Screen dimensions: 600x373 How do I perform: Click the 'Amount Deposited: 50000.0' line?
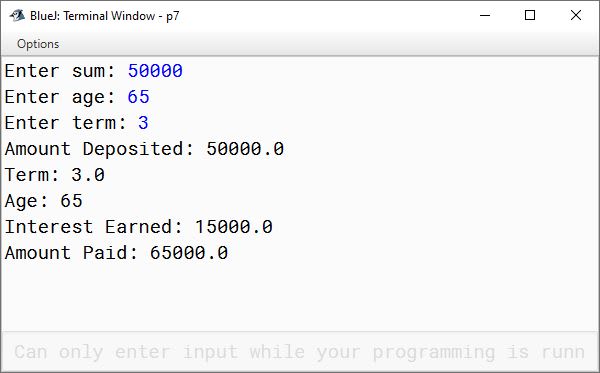click(144, 149)
